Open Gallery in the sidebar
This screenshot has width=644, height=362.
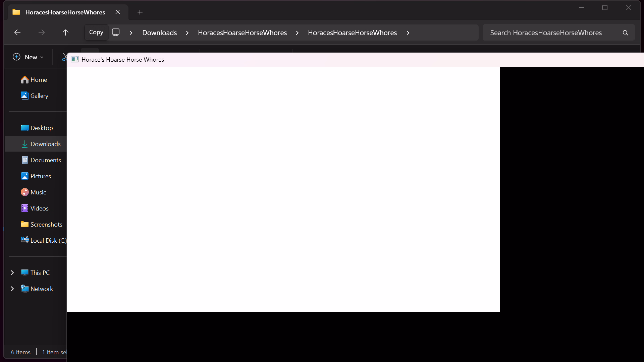pos(39,96)
